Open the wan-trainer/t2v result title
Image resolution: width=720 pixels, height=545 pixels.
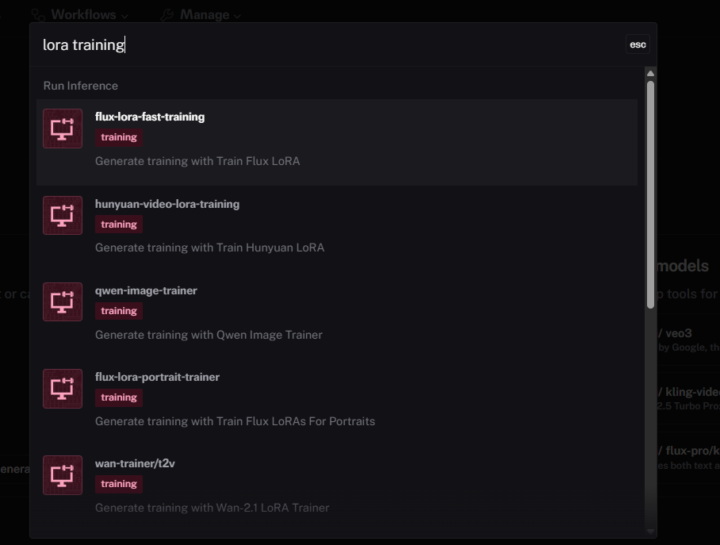click(x=135, y=464)
